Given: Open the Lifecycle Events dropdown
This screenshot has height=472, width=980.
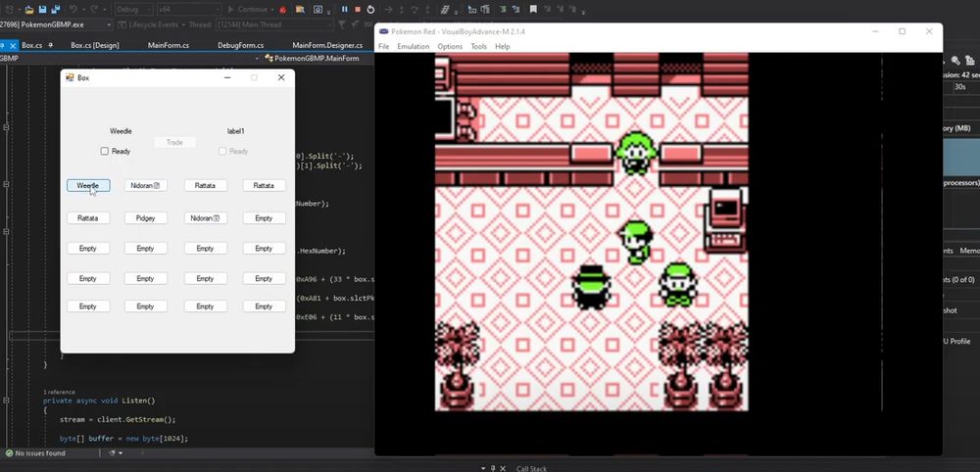Looking at the screenshot, I should 152,24.
